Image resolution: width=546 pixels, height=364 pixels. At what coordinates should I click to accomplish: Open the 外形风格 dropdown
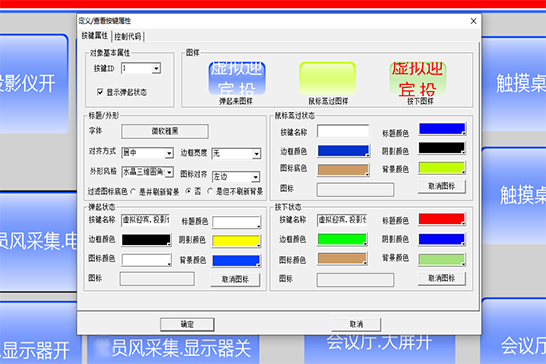[169, 172]
